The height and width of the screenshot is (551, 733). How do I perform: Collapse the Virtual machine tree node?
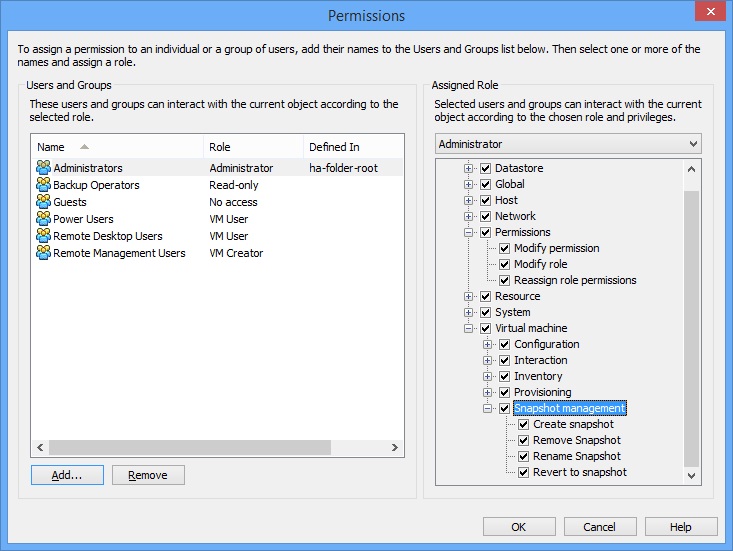(468, 328)
